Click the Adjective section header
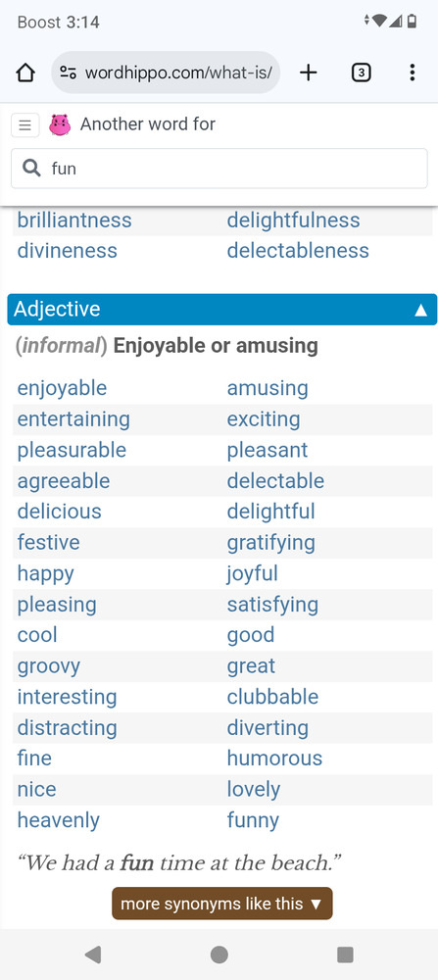 [x=221, y=310]
